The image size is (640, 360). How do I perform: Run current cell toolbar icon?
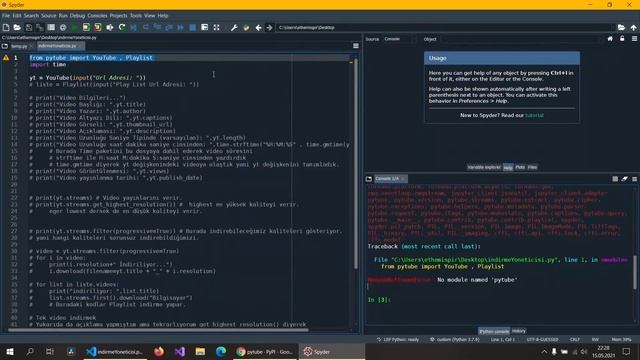coord(86,27)
